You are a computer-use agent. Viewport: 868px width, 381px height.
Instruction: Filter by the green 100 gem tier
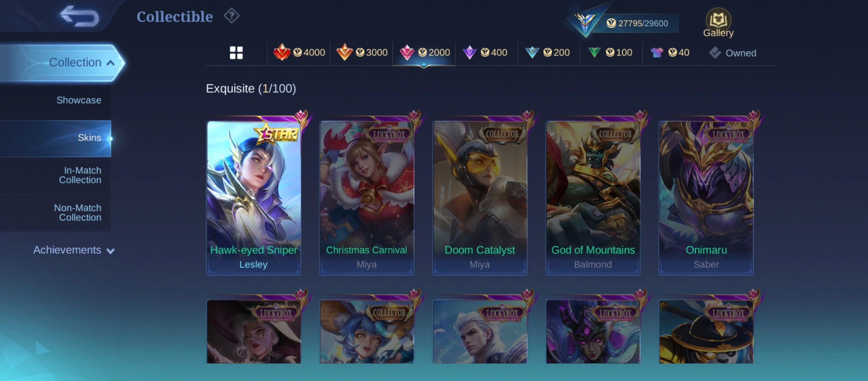point(610,53)
